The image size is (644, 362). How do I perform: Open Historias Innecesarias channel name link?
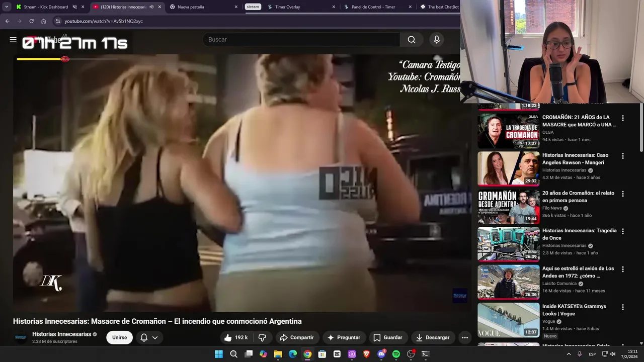coord(61,334)
